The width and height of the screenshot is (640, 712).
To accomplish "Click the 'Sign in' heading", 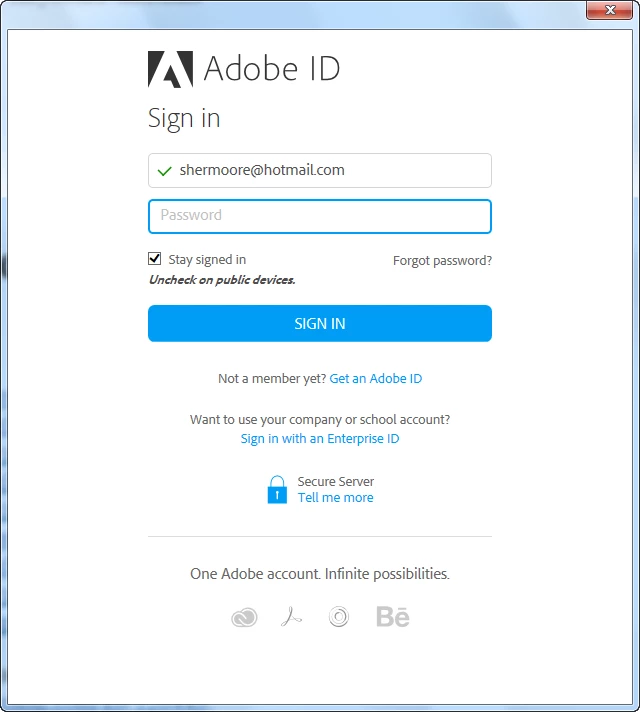I will click(184, 119).
